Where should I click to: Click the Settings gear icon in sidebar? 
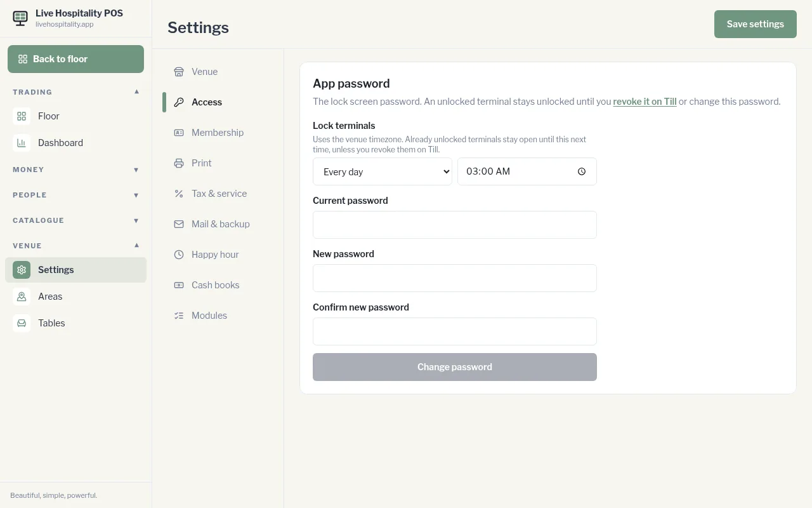22,270
